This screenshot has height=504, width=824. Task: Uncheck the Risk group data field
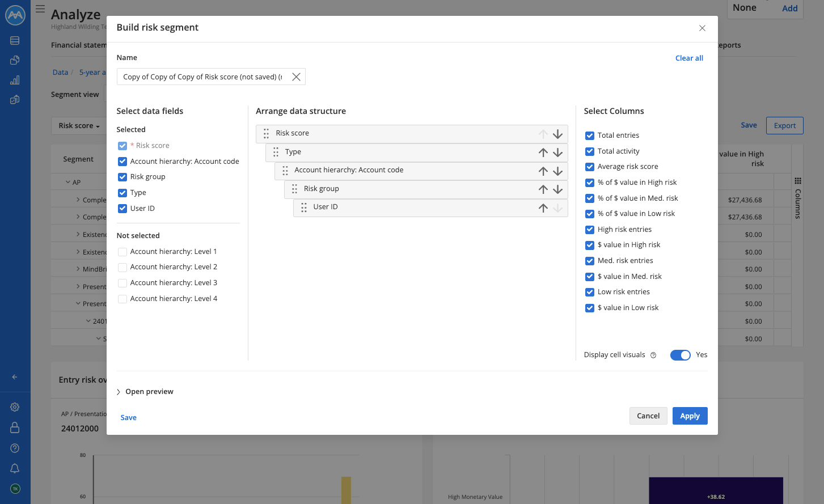pyautogui.click(x=122, y=177)
